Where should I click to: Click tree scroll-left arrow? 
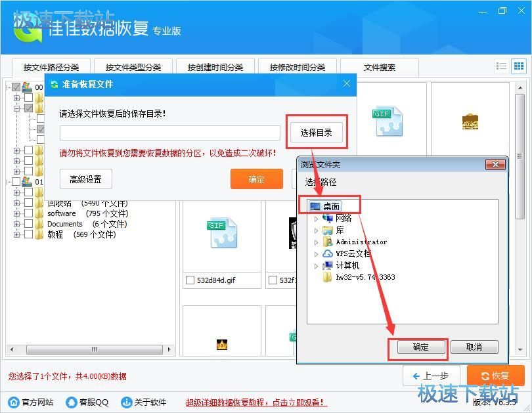[12, 349]
